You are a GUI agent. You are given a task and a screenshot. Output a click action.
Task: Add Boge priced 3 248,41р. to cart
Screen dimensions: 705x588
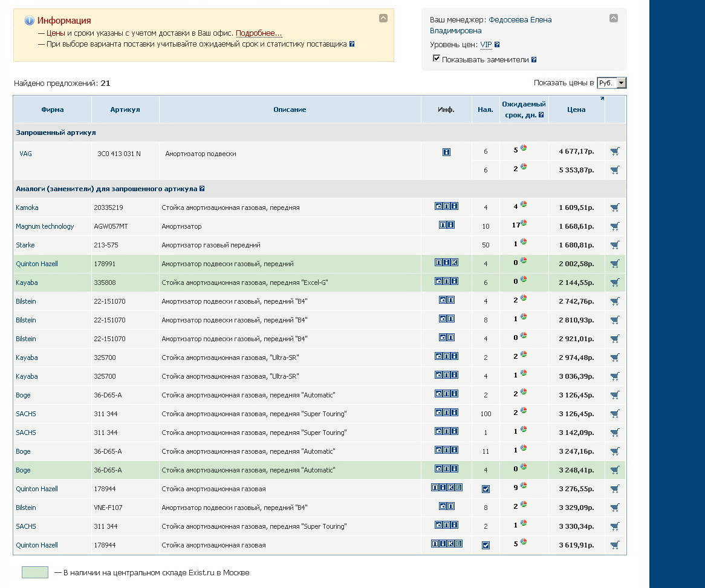pos(615,470)
